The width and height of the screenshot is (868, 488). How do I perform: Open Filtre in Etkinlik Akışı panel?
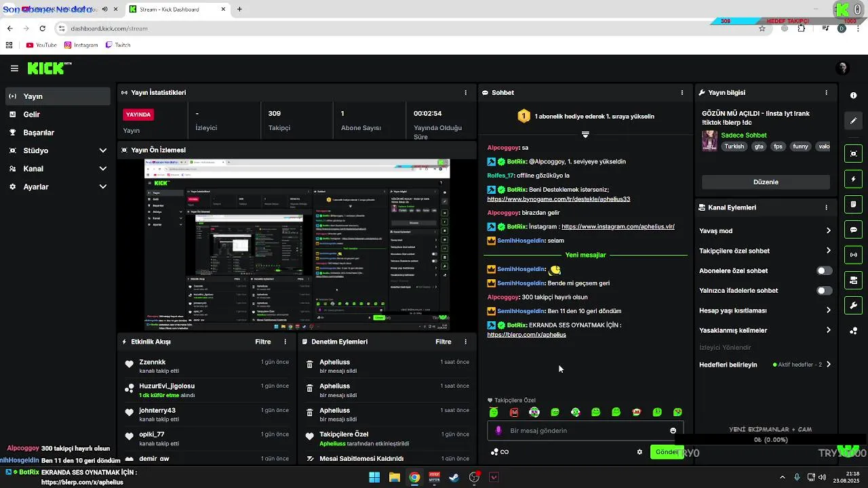coord(263,342)
